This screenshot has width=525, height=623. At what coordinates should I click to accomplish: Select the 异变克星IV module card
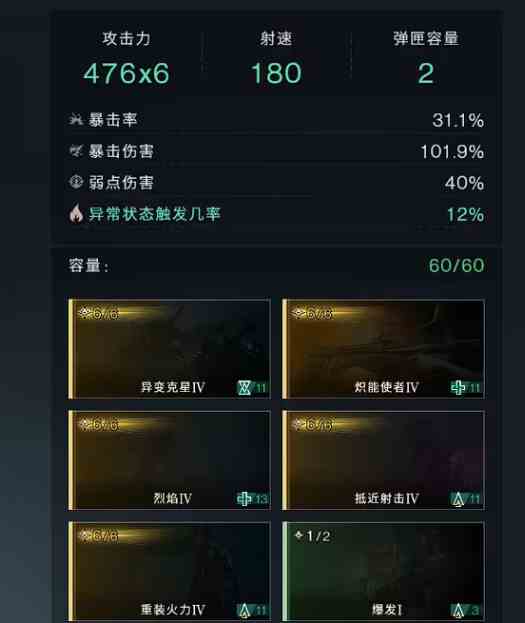tap(170, 349)
